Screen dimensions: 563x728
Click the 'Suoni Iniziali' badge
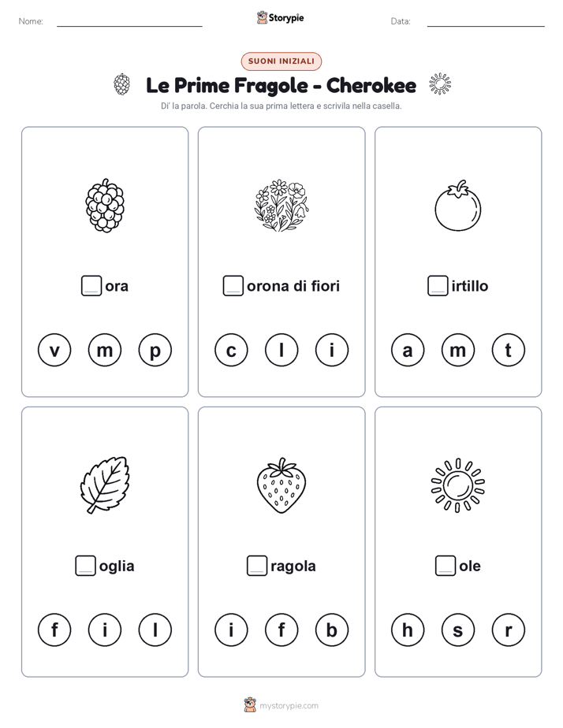[x=281, y=61]
